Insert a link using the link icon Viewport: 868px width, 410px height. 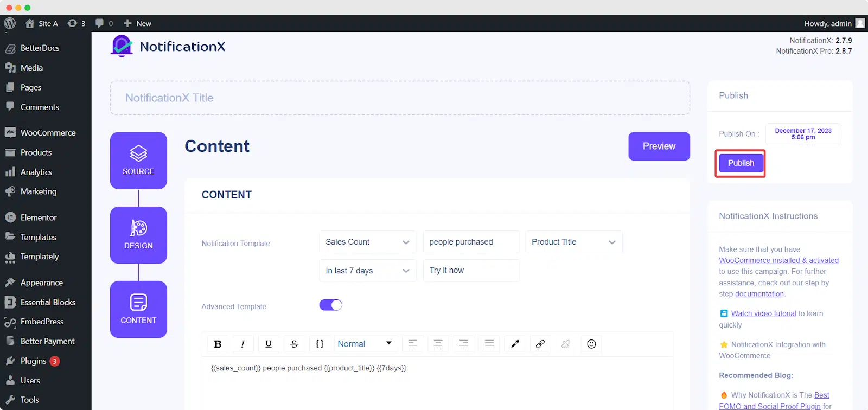click(x=540, y=344)
